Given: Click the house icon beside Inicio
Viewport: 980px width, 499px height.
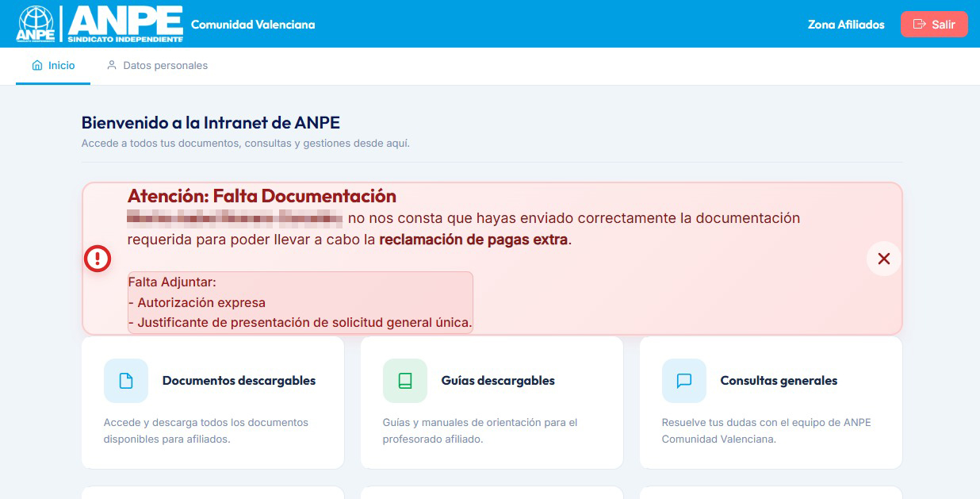Looking at the screenshot, I should (37, 66).
